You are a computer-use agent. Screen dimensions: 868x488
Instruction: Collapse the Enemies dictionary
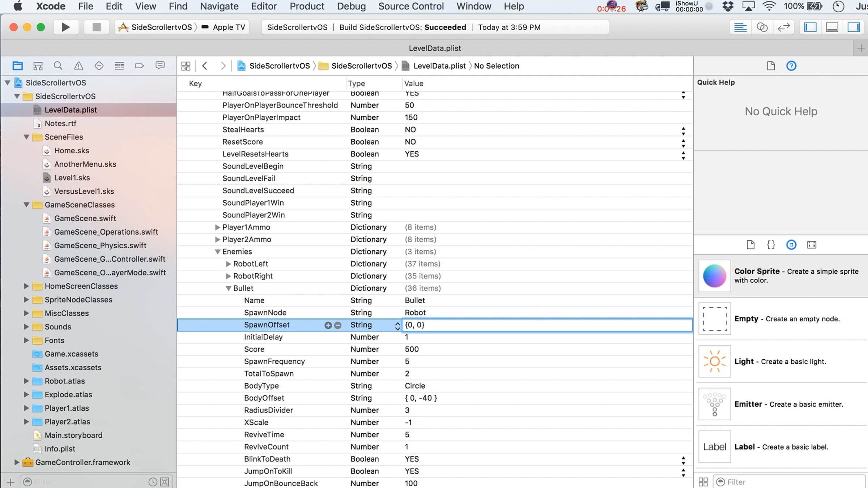click(x=217, y=252)
